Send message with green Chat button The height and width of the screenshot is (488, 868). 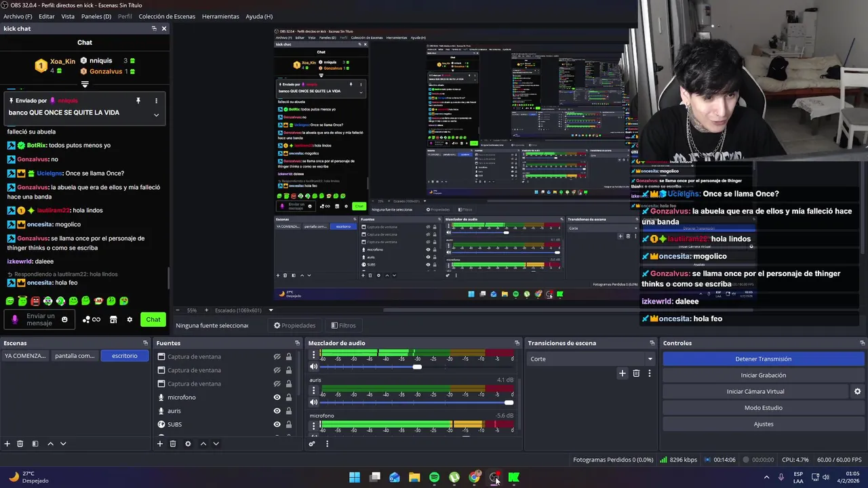(x=153, y=319)
